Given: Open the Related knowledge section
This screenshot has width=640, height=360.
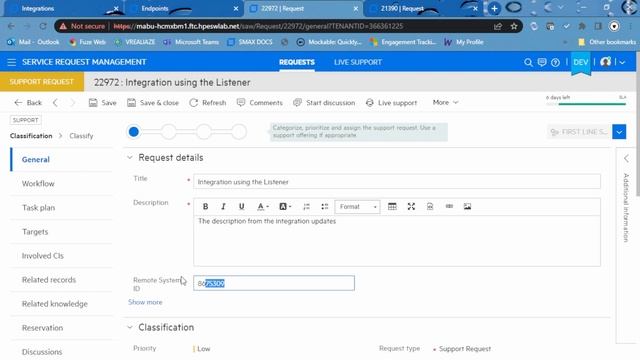Looking at the screenshot, I should pos(61,304).
